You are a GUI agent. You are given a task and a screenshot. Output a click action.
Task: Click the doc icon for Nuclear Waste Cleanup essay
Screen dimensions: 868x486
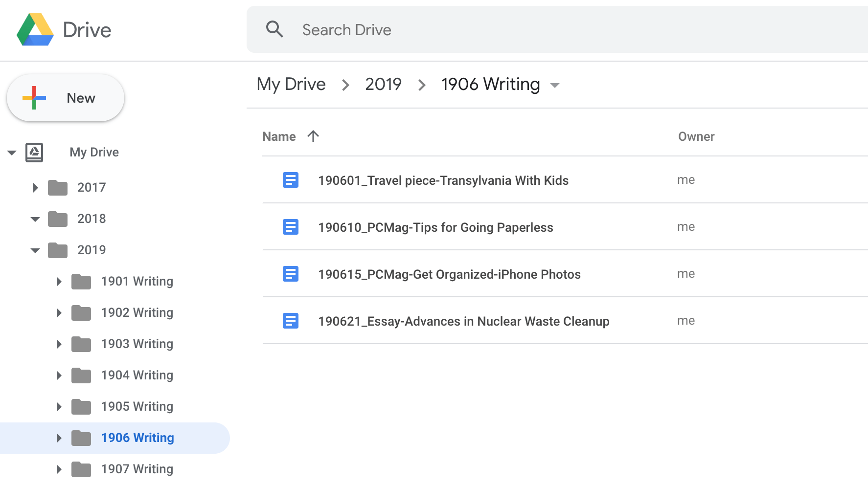pos(291,321)
